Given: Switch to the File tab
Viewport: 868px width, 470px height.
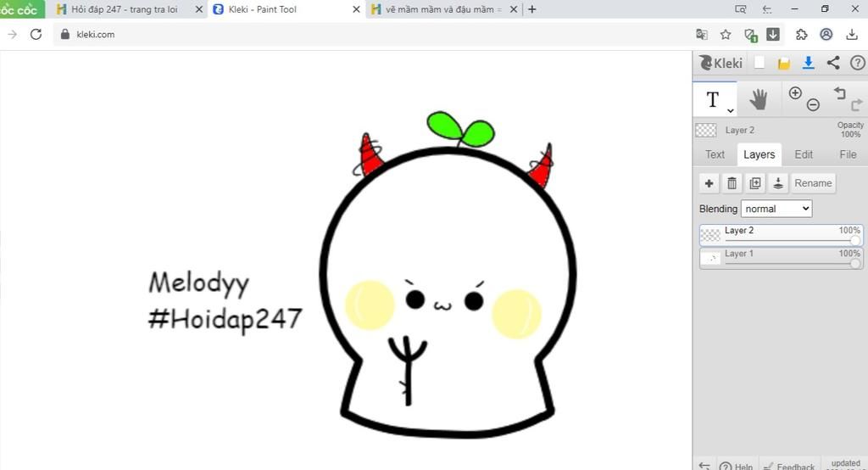Looking at the screenshot, I should (848, 154).
